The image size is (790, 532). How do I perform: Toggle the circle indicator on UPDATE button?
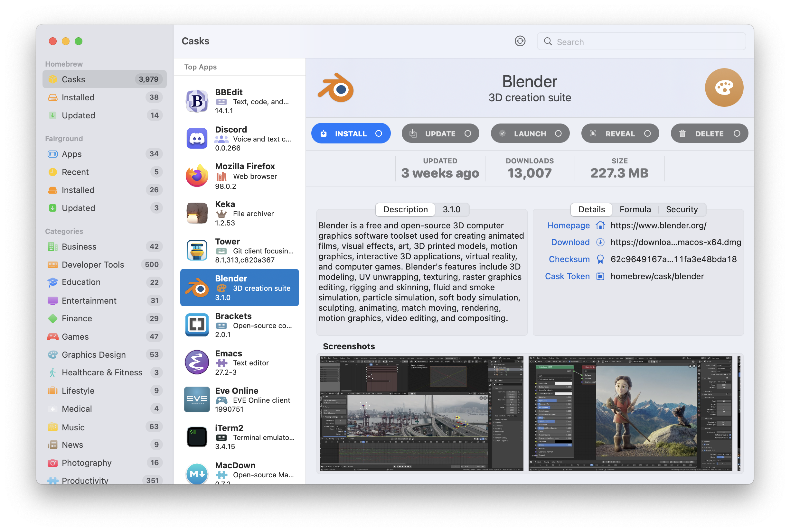point(467,134)
